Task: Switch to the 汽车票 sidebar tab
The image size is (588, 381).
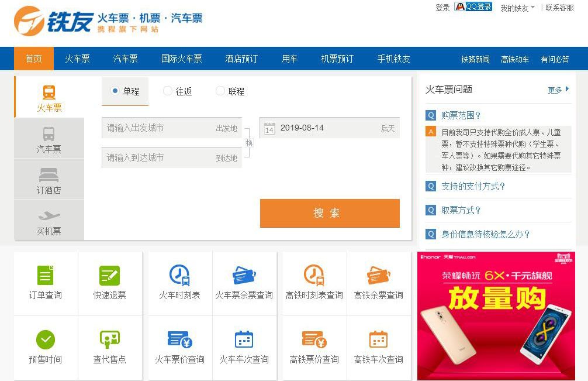Action: coord(49,140)
